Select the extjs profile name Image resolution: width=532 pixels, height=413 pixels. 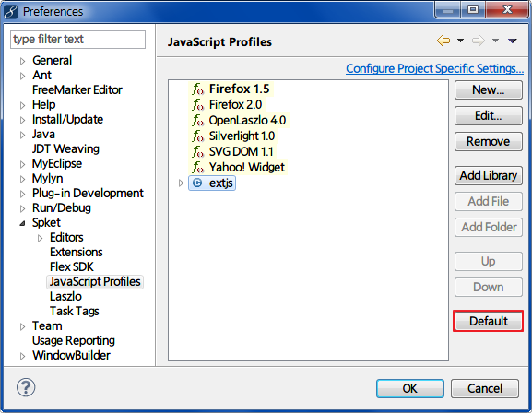(x=221, y=183)
